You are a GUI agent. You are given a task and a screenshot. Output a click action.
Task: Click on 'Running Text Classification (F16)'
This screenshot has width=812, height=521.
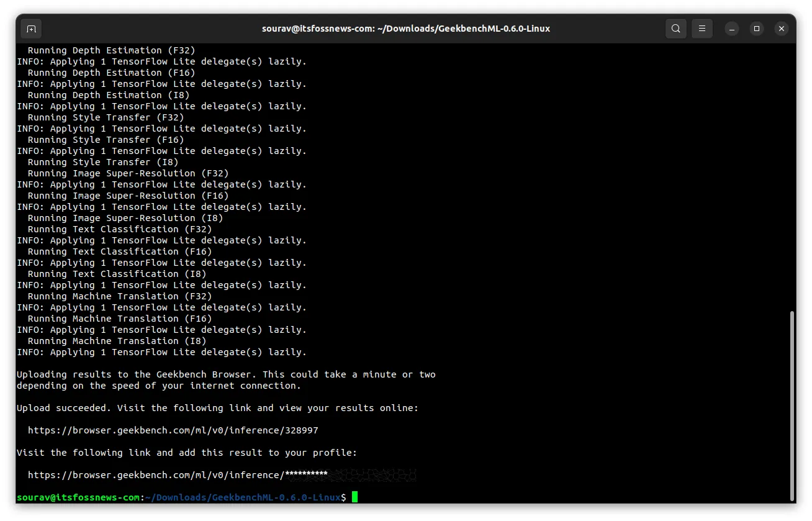pyautogui.click(x=120, y=251)
